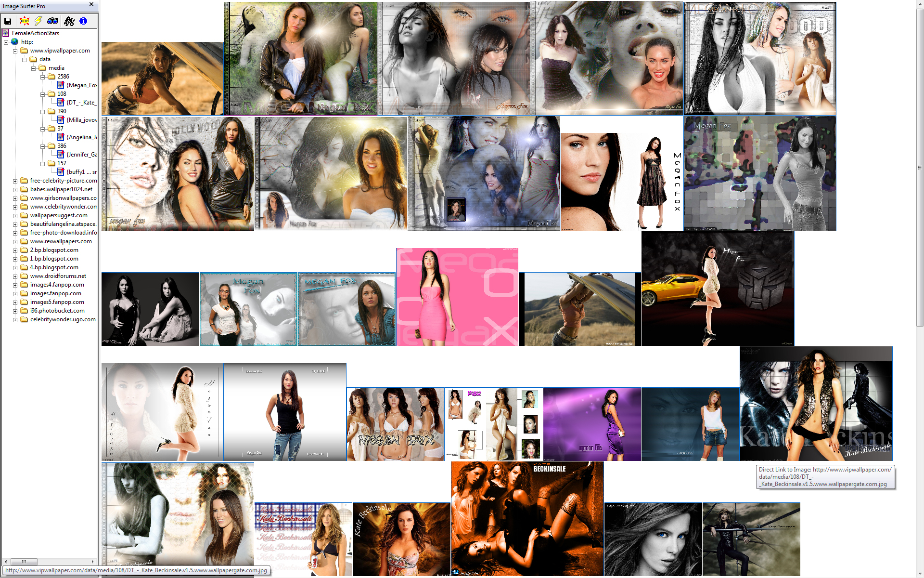924x578 pixels.
Task: Select the {Milla_jovov image file icon
Action: tap(61, 120)
